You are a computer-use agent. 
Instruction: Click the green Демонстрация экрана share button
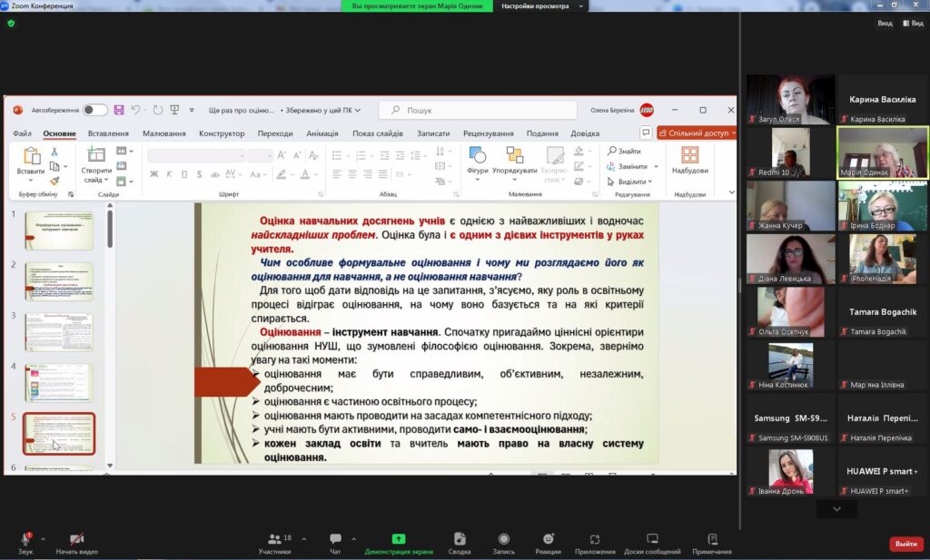coord(399,540)
